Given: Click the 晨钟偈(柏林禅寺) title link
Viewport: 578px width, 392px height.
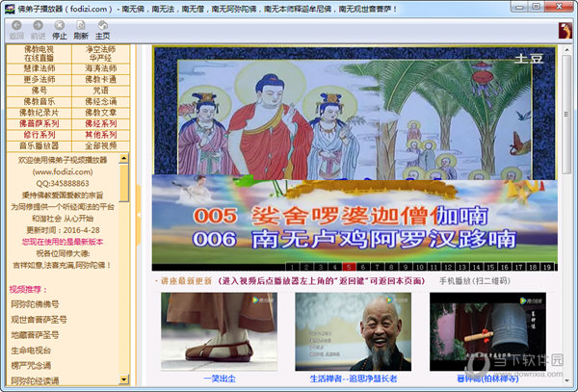Looking at the screenshot, I should tap(487, 379).
